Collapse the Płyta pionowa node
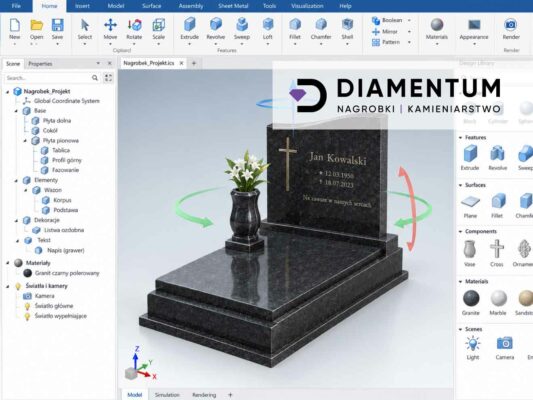533x400 pixels. click(x=25, y=140)
